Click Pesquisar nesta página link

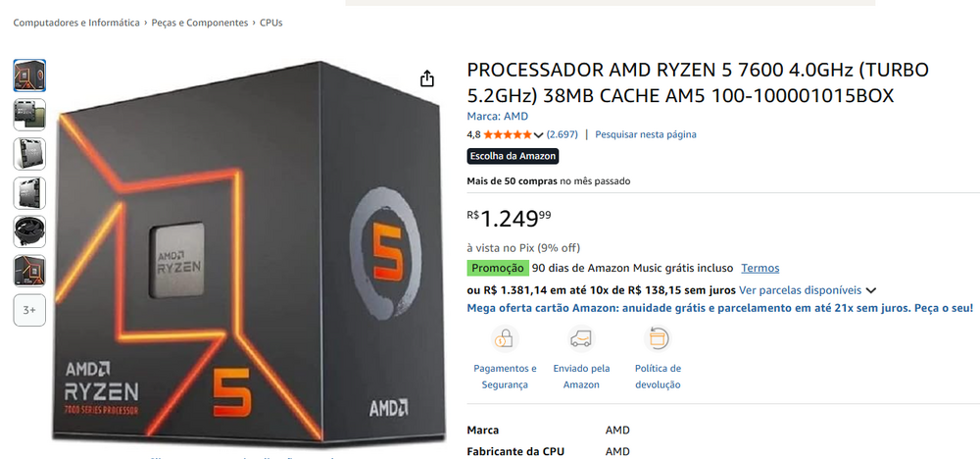(x=646, y=134)
